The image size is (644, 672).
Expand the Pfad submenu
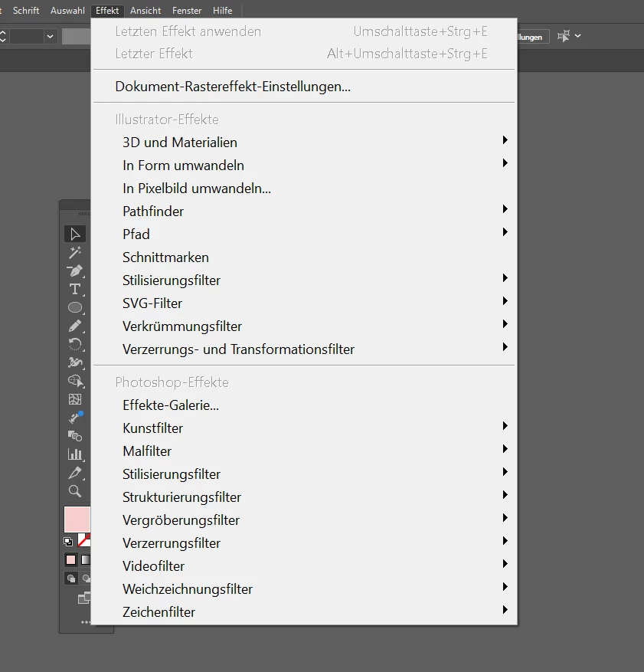(304, 234)
